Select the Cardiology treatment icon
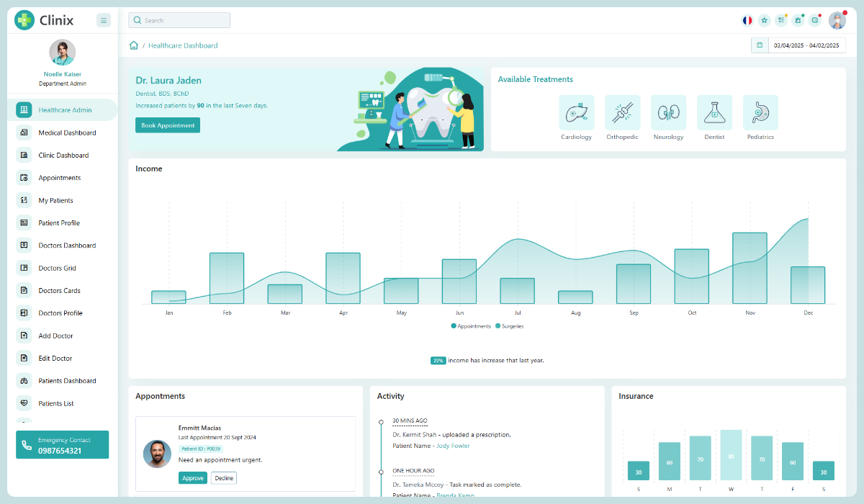The height and width of the screenshot is (504, 864). (x=576, y=112)
